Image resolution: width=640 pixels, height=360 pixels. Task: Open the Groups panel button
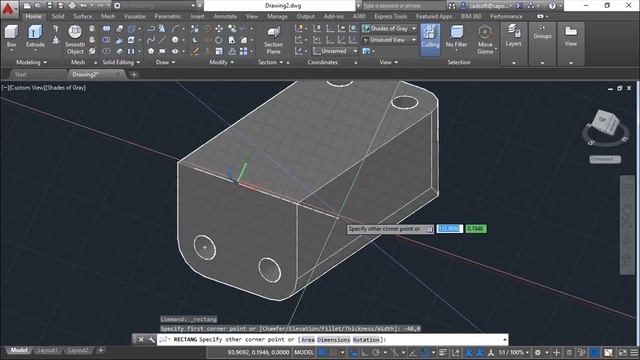542,32
